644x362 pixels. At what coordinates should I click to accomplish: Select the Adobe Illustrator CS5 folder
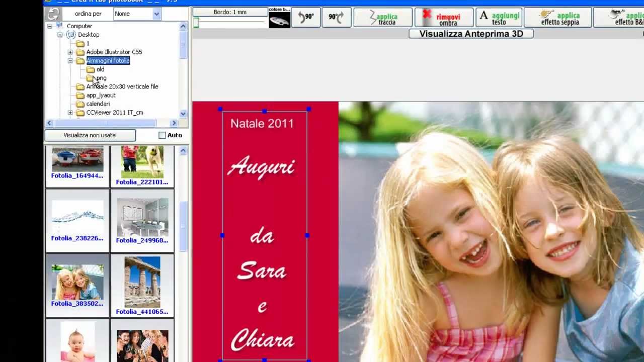pyautogui.click(x=114, y=52)
